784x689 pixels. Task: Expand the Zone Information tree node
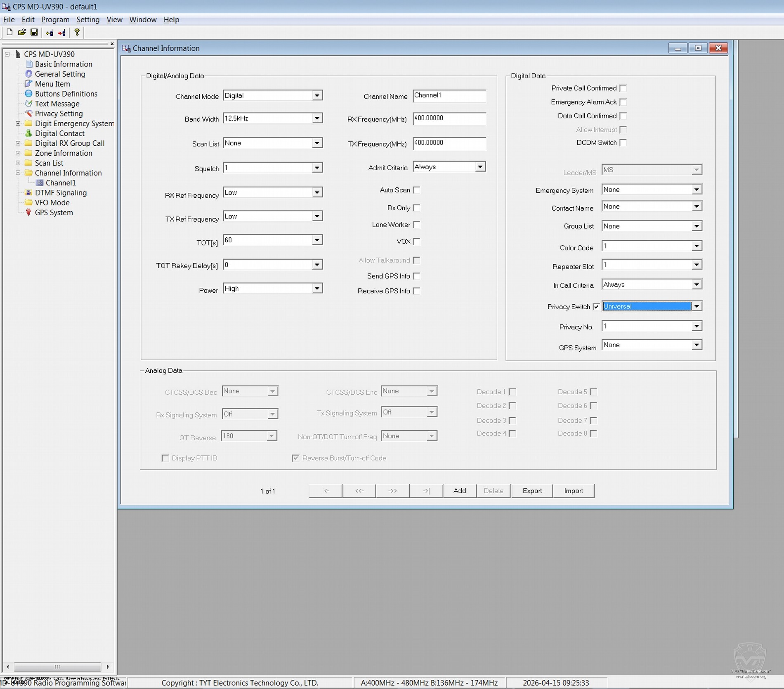point(18,153)
